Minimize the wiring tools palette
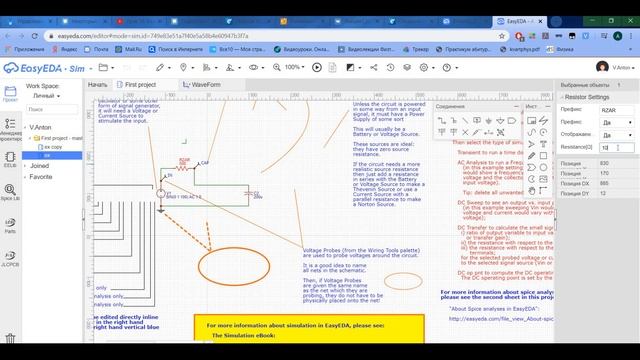Screen dimensions: 640x360 tap(516, 106)
